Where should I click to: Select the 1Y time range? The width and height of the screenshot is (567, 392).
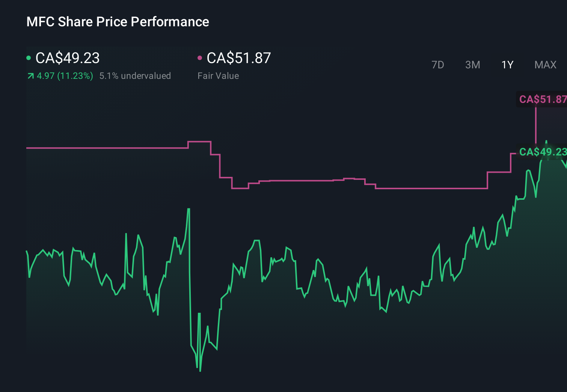point(507,65)
